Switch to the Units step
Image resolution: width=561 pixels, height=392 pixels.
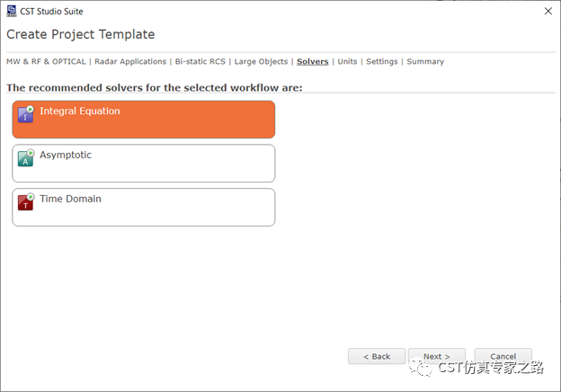point(347,62)
